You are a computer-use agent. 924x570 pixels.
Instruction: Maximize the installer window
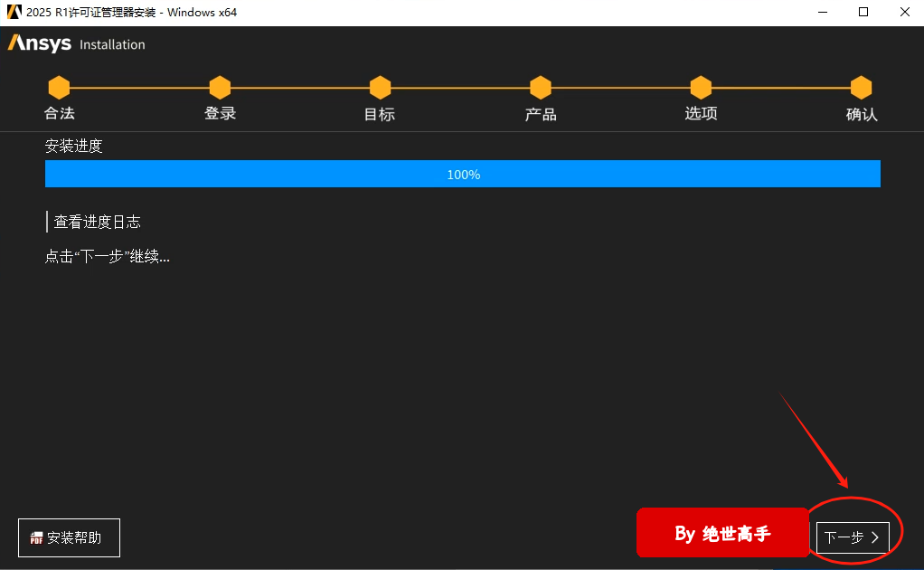(x=863, y=13)
